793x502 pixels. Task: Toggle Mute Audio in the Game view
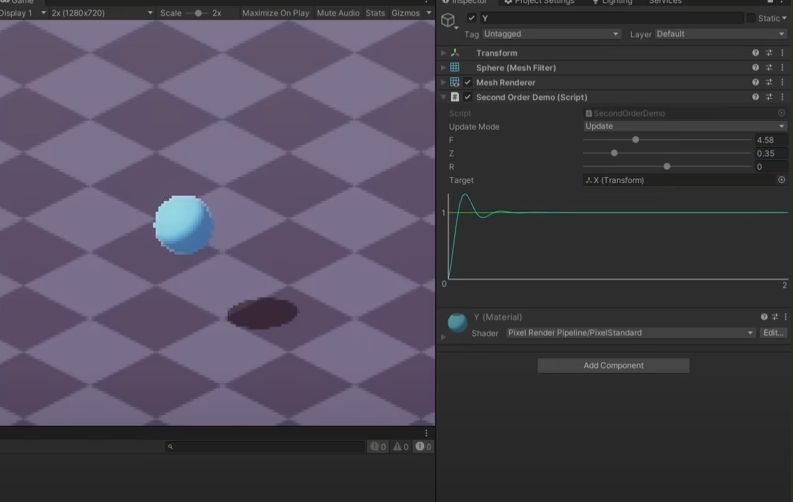(x=338, y=13)
